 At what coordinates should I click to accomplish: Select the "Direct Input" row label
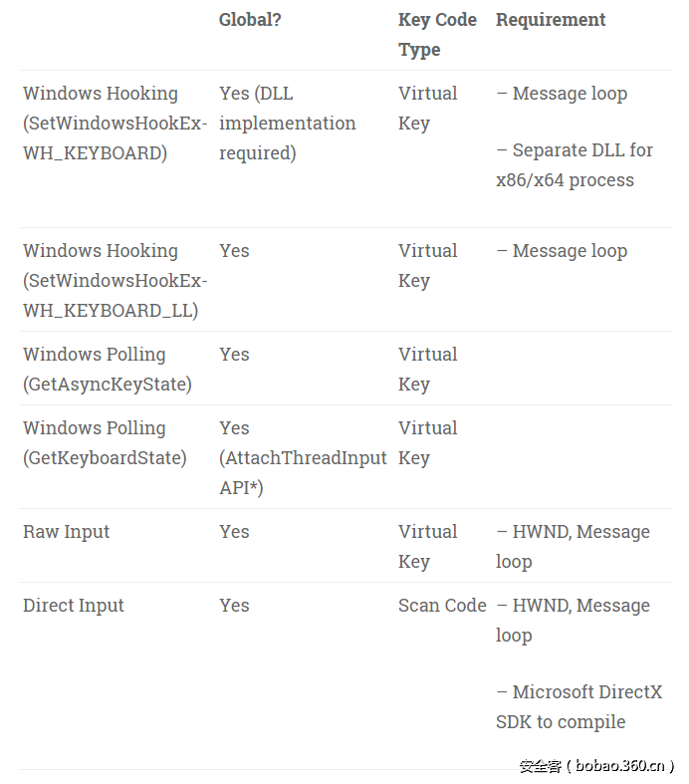point(74,606)
